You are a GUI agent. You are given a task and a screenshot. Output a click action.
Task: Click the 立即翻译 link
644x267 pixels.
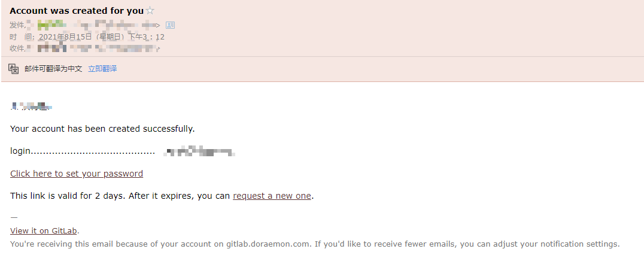click(x=102, y=69)
